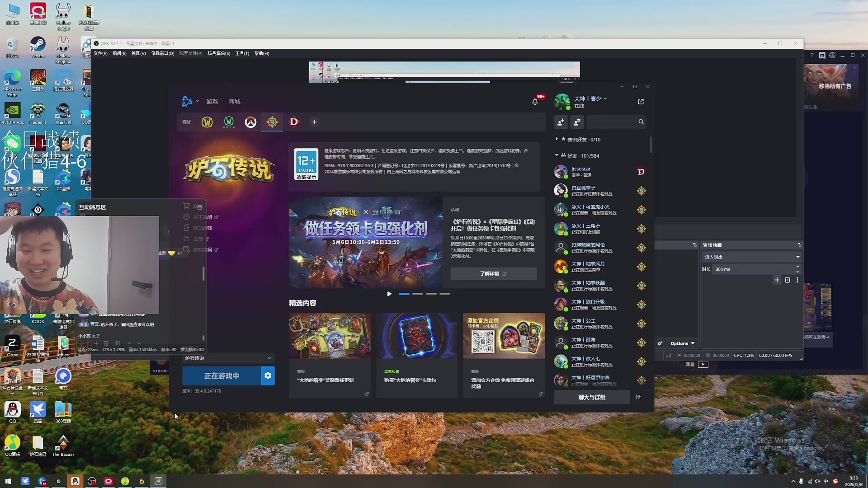Open 聊天与群组 chats and groups
This screenshot has height=488, width=868.
(x=592, y=397)
